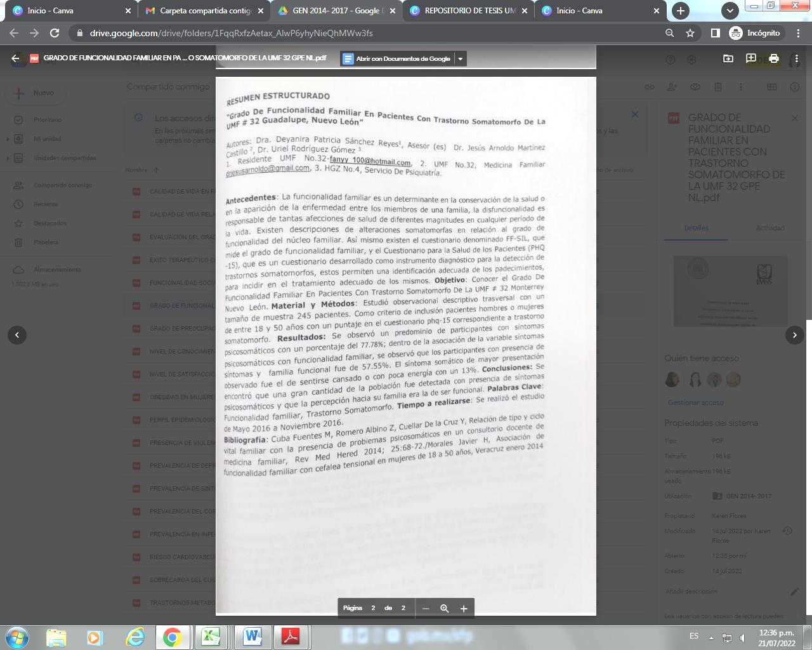Open Chrome zoom magnifier in address bar
Screen dimensions: 812x650
click(x=669, y=33)
